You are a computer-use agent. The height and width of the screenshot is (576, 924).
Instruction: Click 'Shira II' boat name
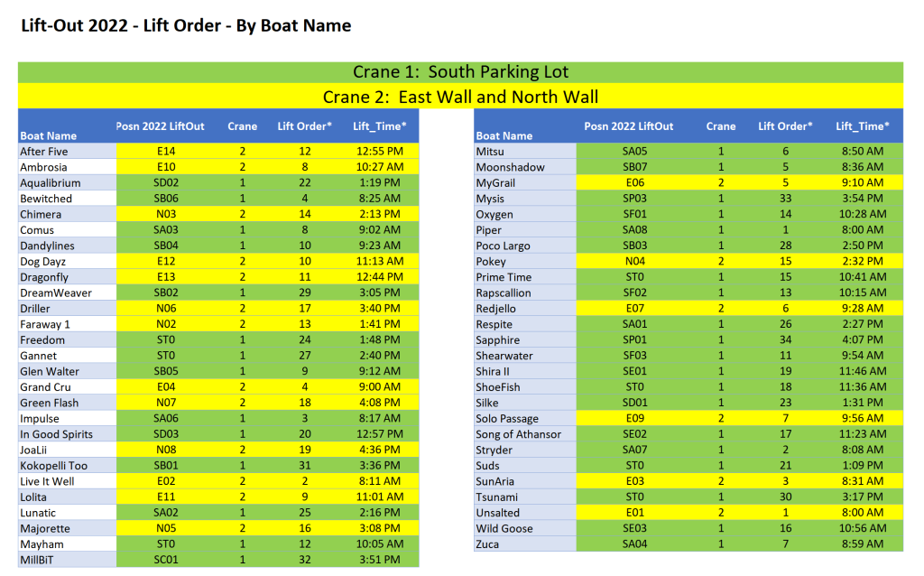(x=493, y=371)
